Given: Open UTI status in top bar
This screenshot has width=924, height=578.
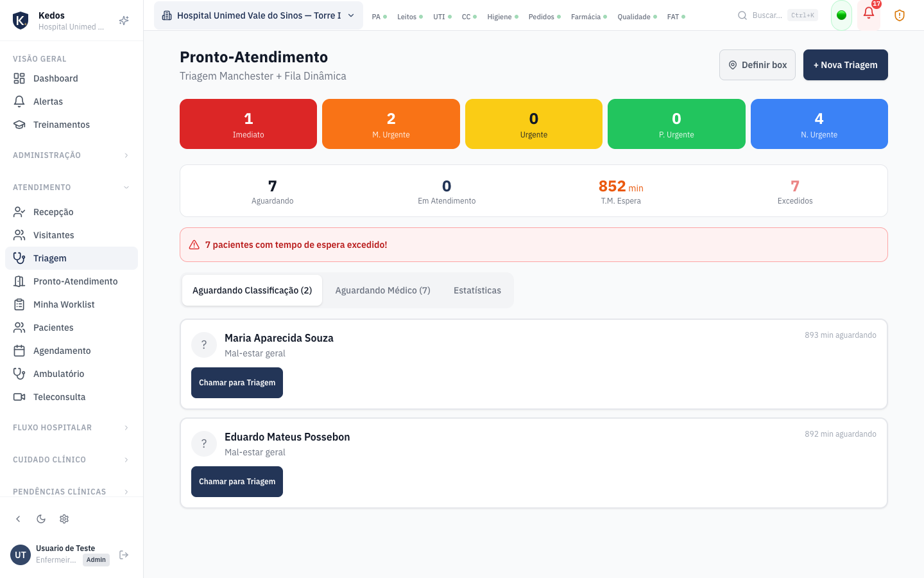Looking at the screenshot, I should point(442,17).
